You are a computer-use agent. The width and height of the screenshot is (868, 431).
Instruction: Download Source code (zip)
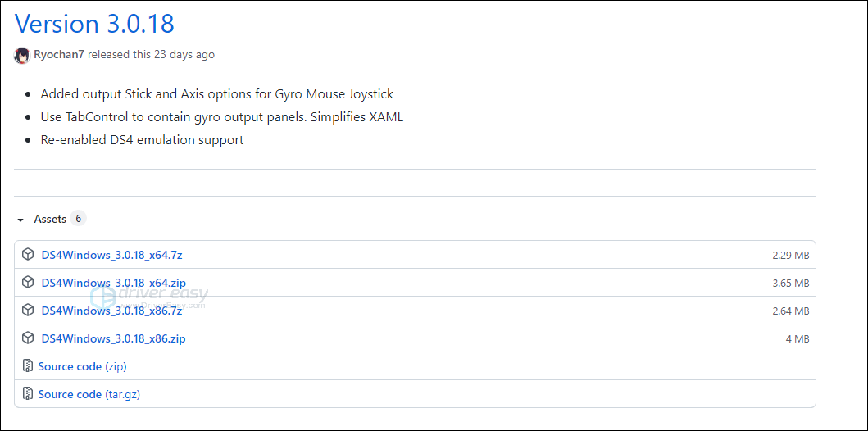(x=83, y=366)
